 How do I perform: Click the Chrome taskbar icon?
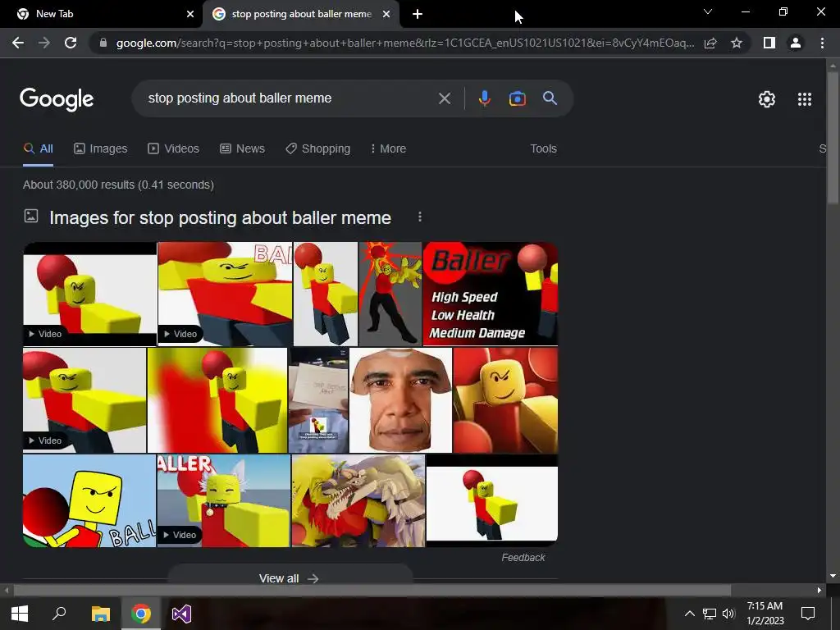[x=141, y=614]
